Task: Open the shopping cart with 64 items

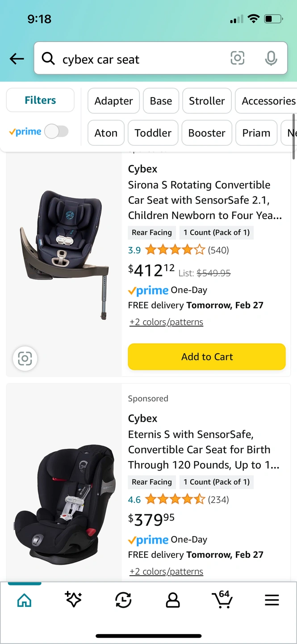Action: pos(222,599)
